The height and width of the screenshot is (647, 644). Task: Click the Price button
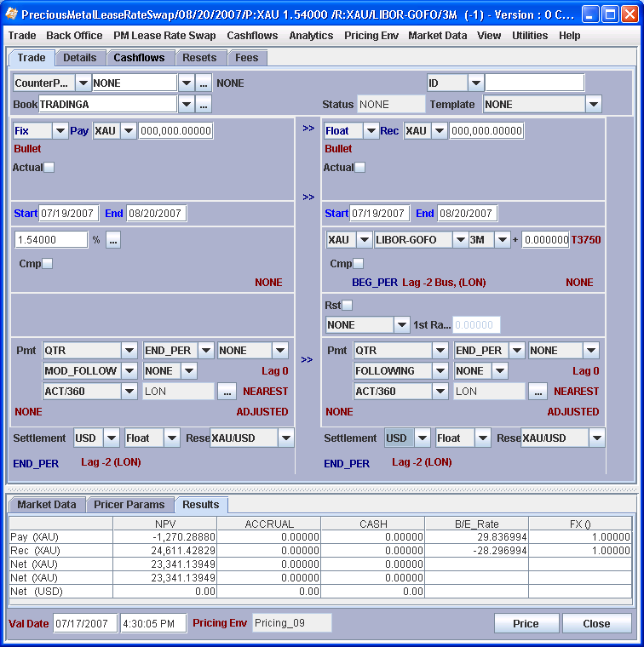pyautogui.click(x=526, y=623)
